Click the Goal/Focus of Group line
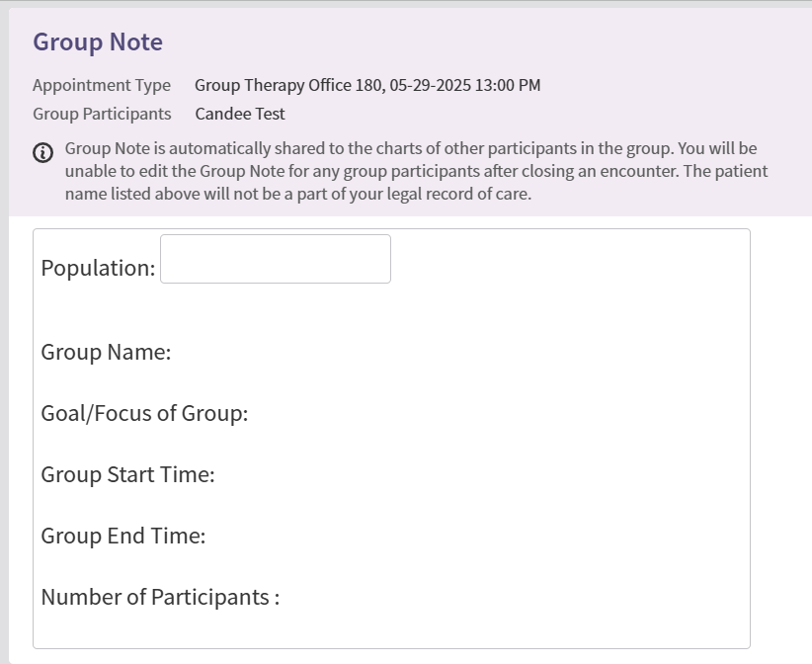This screenshot has height=664, width=812. click(144, 413)
